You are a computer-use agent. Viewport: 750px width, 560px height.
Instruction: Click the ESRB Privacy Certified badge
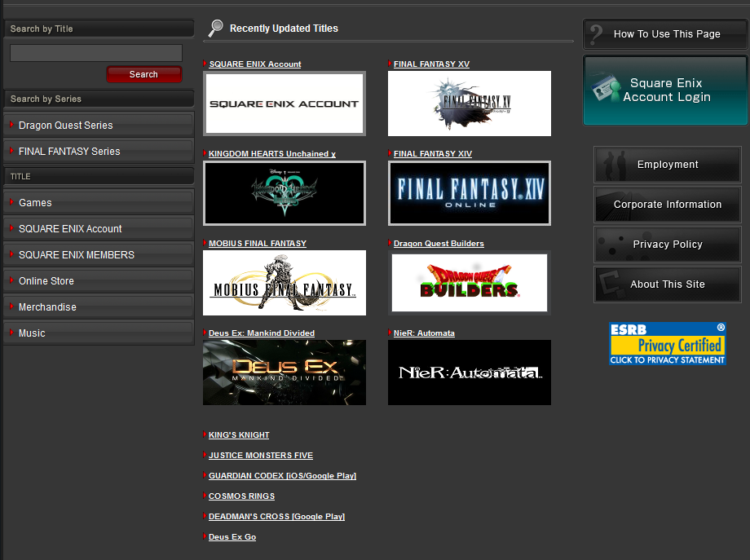668,343
